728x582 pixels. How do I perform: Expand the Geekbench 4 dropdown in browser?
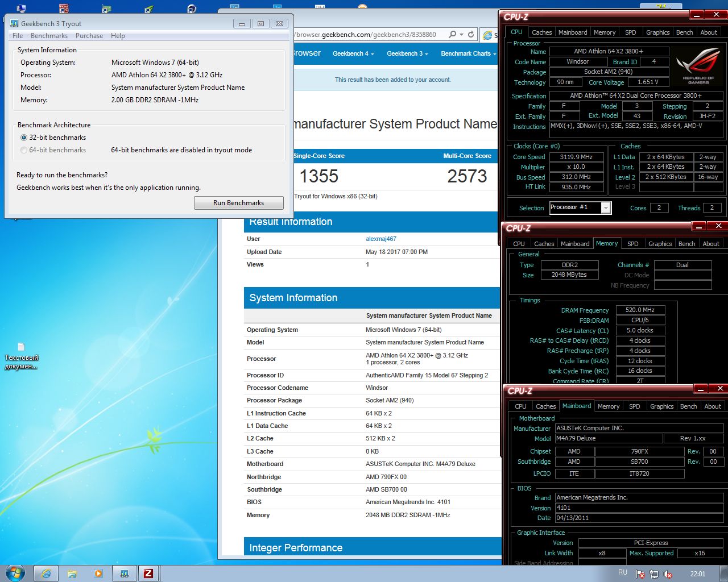353,53
